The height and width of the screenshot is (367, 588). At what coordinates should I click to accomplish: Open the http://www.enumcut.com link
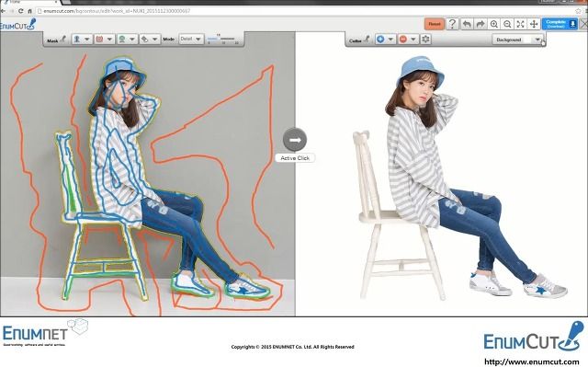tap(532, 362)
